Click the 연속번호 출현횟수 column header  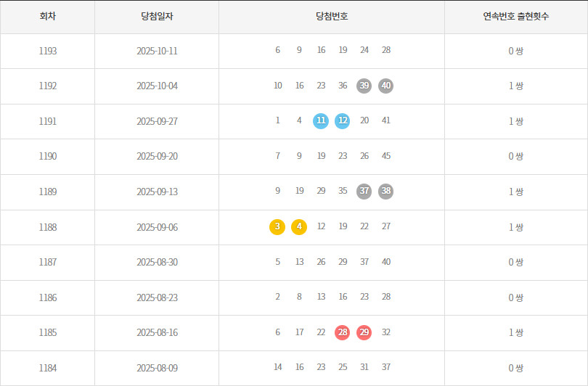515,16
